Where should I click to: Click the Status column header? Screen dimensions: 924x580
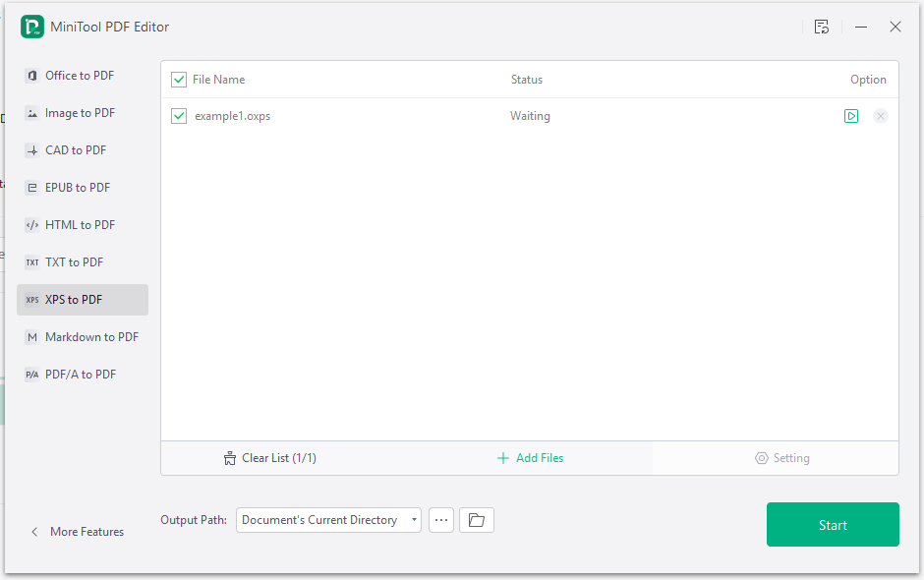click(x=527, y=80)
